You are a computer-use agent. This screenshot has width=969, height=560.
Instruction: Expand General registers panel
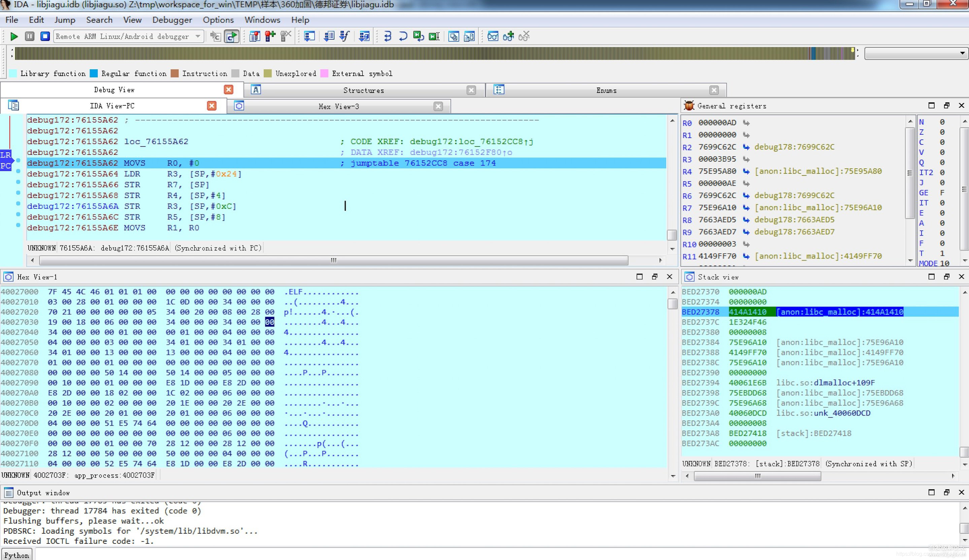[x=932, y=105]
